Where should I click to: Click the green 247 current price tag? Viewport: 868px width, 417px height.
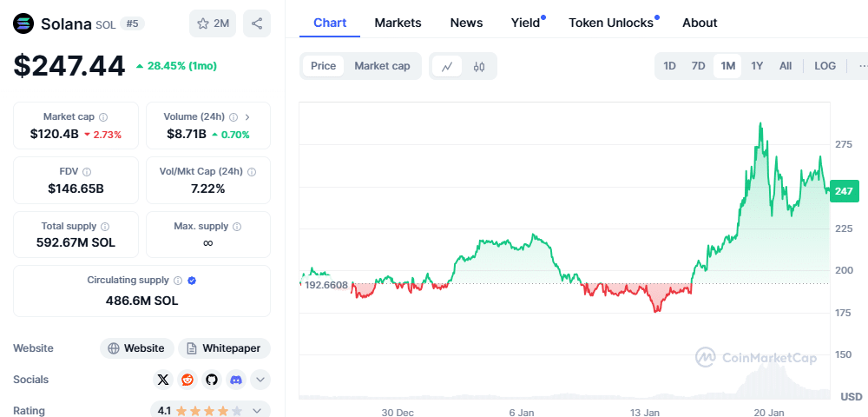point(844,191)
